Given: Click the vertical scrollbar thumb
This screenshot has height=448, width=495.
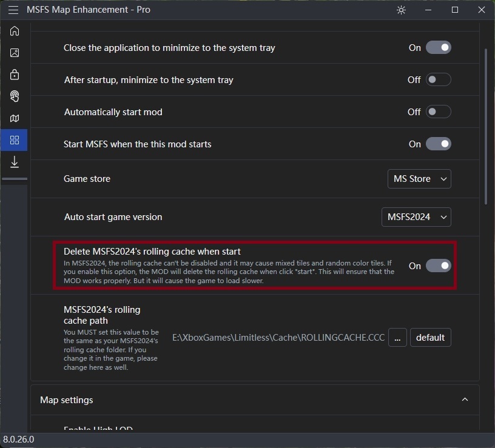Looking at the screenshot, I should pos(485,126).
